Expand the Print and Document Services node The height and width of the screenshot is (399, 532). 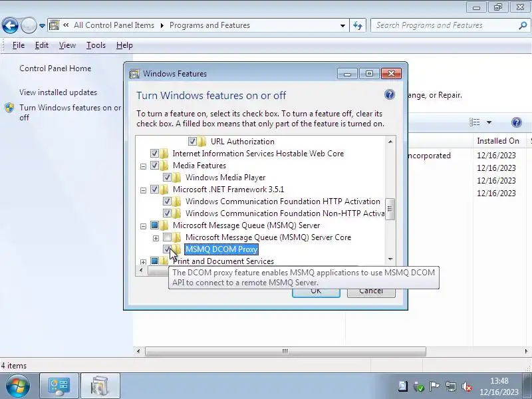143,262
